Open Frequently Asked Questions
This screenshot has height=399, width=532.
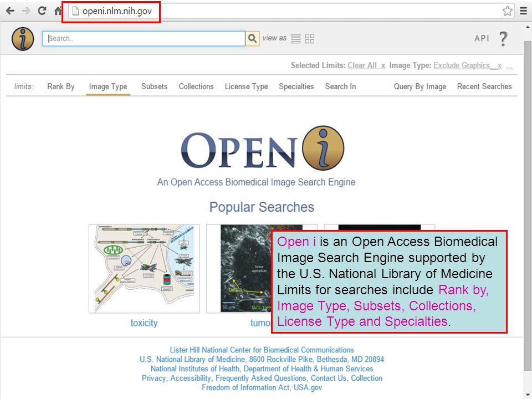pos(260,378)
